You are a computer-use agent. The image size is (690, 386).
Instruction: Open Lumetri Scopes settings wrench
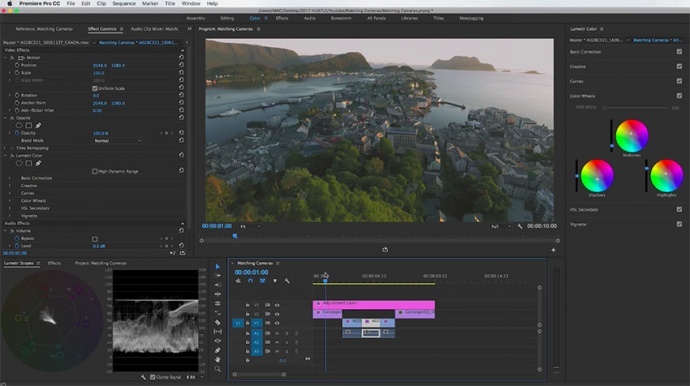143,377
